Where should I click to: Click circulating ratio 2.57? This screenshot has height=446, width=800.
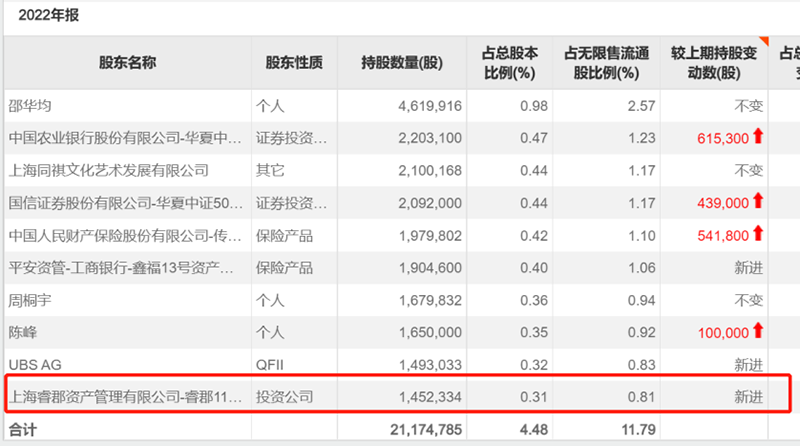(x=641, y=106)
